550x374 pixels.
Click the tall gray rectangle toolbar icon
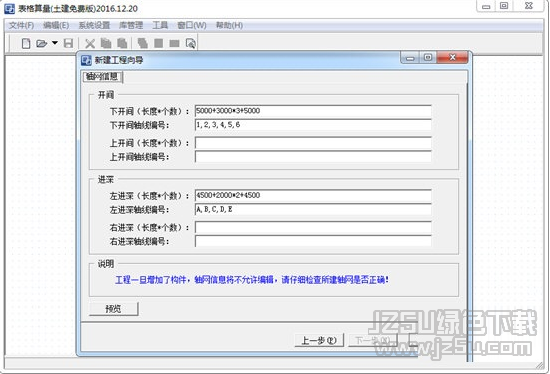159,44
